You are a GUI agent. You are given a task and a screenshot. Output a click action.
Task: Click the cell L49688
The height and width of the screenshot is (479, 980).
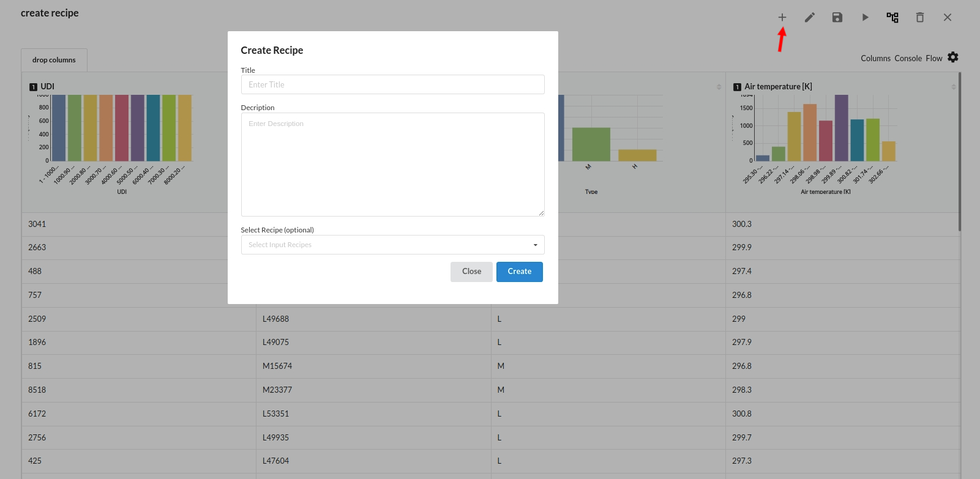pos(373,319)
